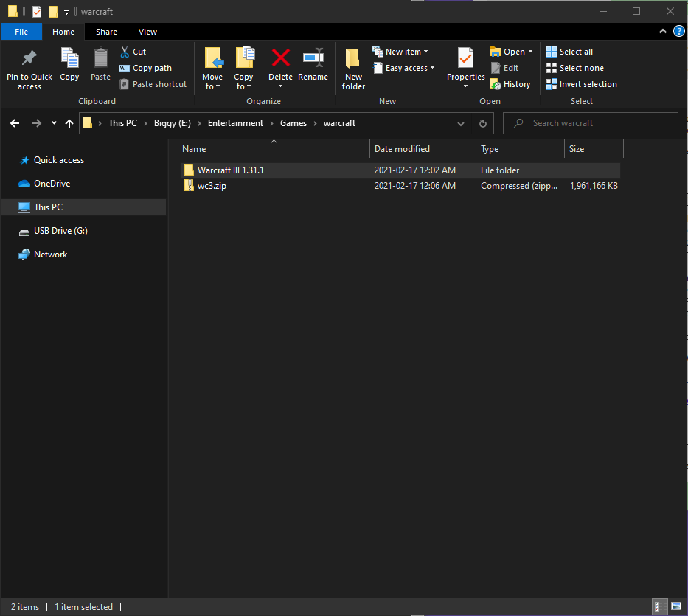
Task: Click the Paste clipboard icon
Action: (x=100, y=58)
